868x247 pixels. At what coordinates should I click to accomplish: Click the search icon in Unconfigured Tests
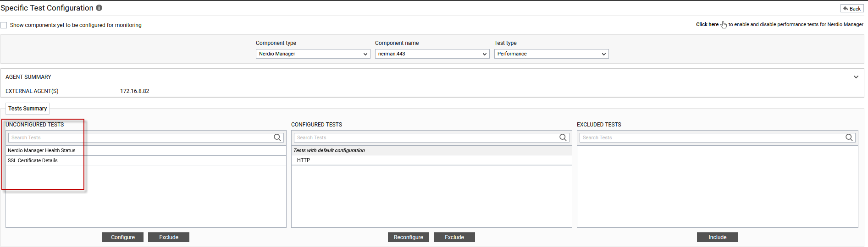(x=277, y=137)
